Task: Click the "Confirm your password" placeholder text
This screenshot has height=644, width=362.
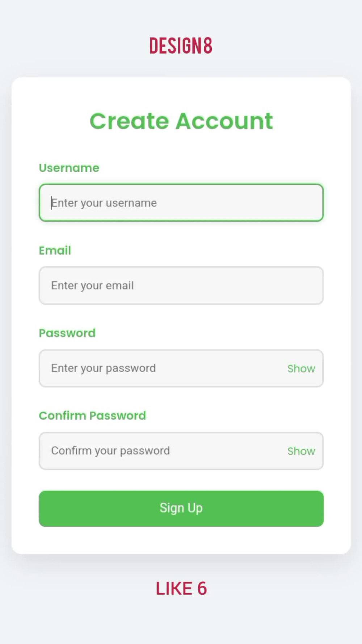Action: coord(110,451)
